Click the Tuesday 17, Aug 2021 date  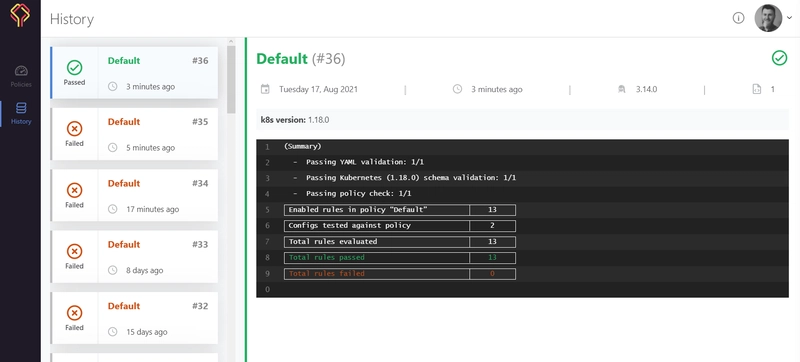318,89
